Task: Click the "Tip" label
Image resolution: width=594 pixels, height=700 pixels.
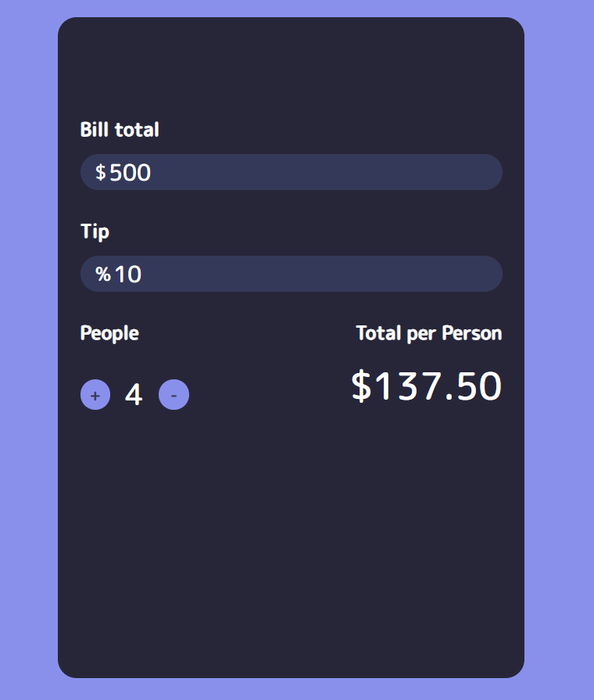Action: point(95,232)
